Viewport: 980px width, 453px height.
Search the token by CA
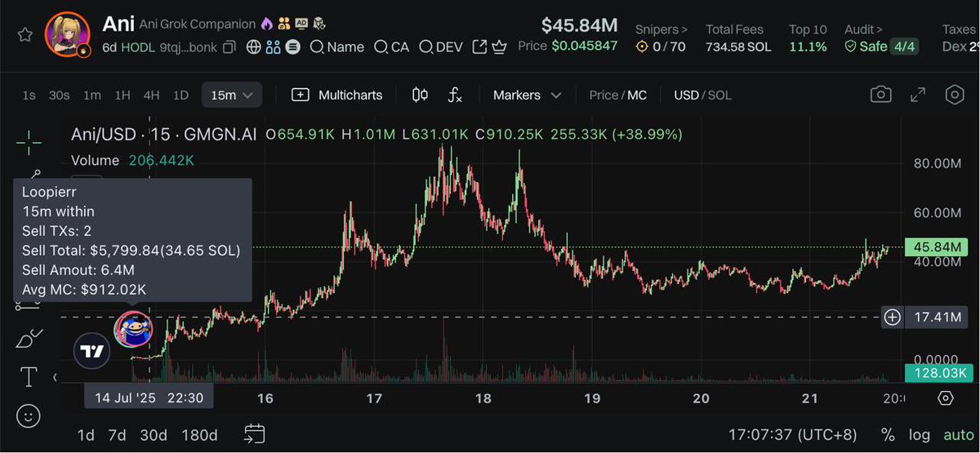(391, 47)
